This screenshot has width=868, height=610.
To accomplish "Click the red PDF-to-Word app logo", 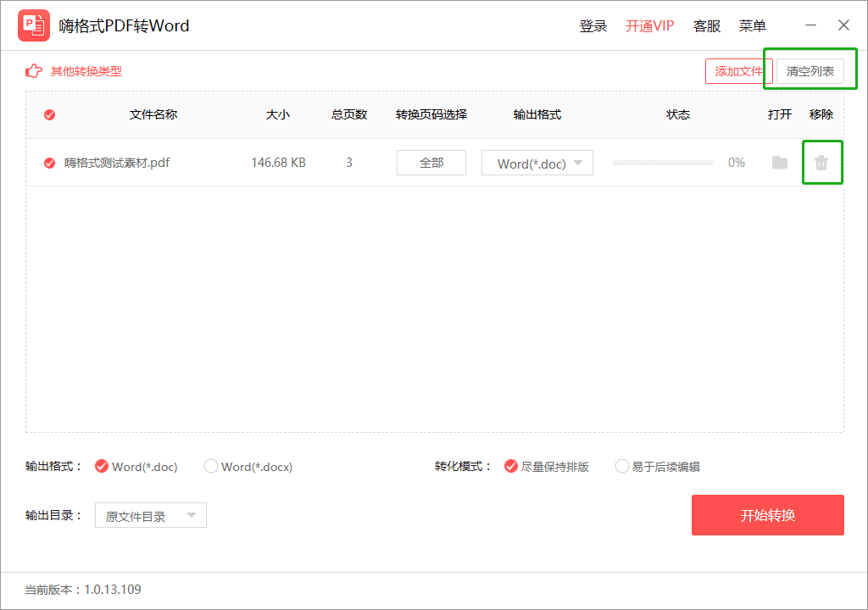I will pyautogui.click(x=34, y=25).
